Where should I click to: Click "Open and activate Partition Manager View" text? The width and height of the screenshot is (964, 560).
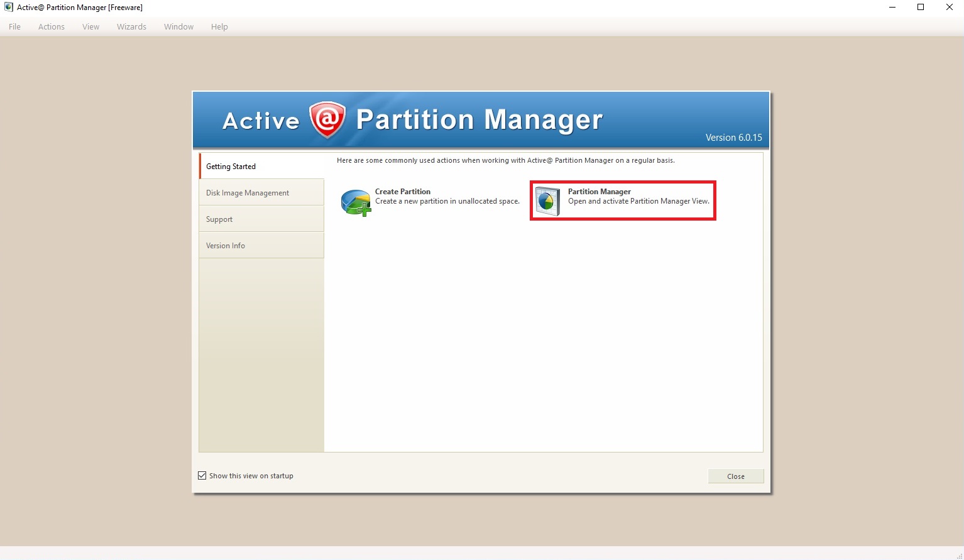pos(638,202)
